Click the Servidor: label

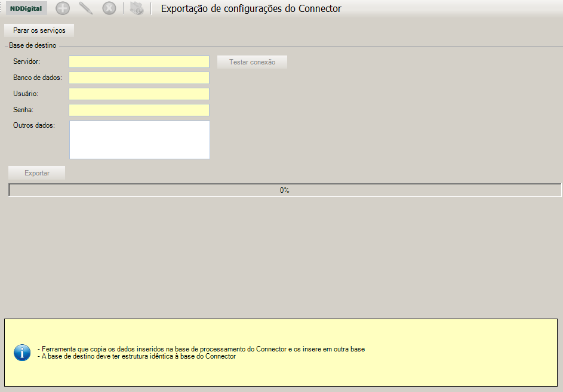(27, 61)
